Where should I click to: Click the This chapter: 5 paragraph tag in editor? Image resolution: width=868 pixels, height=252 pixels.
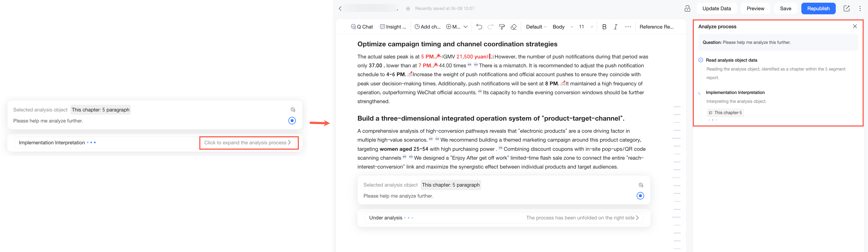pyautogui.click(x=450, y=185)
